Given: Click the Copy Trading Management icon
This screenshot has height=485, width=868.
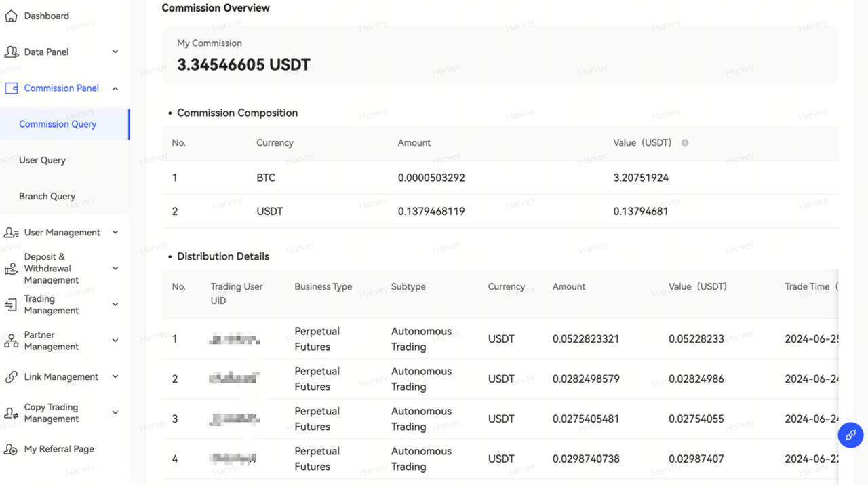Looking at the screenshot, I should [11, 413].
